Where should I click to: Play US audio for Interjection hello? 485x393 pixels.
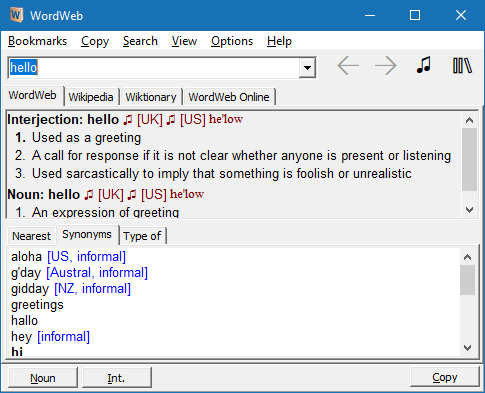(171, 120)
